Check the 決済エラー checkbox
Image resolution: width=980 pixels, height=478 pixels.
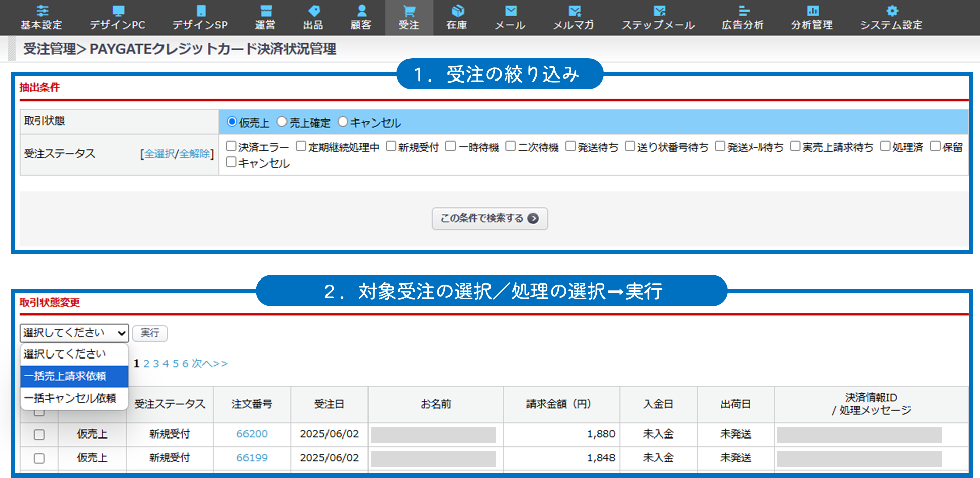point(231,146)
